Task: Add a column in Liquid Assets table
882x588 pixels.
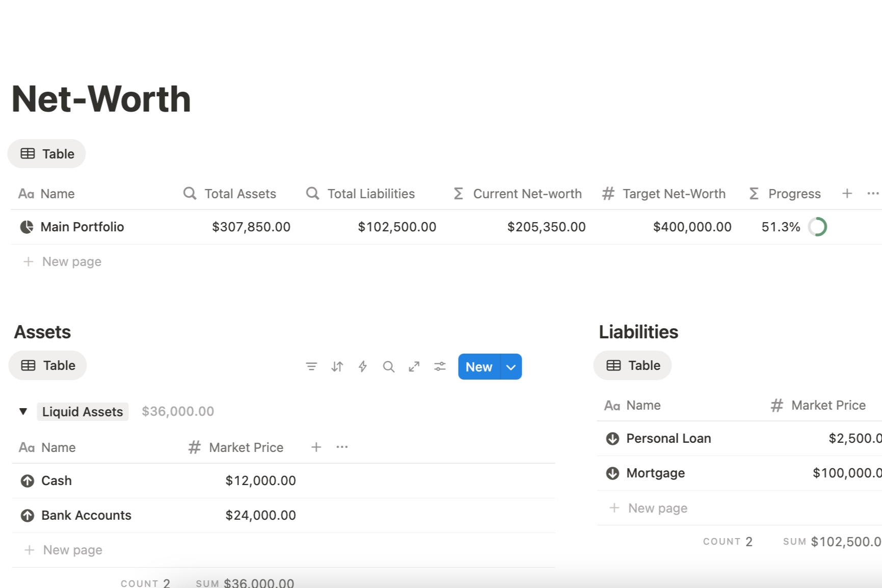Action: click(316, 447)
